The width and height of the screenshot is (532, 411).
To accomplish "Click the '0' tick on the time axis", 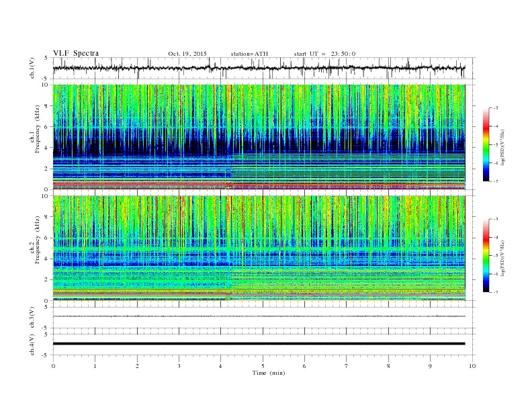I will coord(53,366).
